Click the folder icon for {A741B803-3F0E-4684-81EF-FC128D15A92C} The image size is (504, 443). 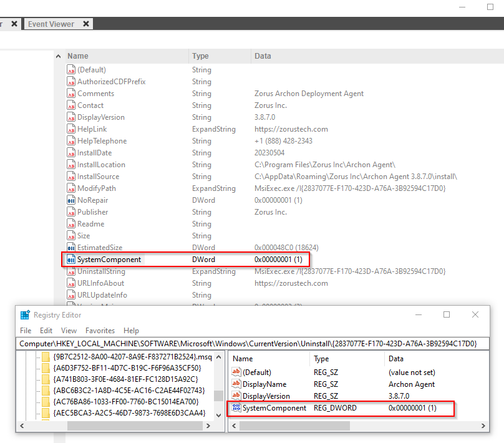click(x=46, y=379)
